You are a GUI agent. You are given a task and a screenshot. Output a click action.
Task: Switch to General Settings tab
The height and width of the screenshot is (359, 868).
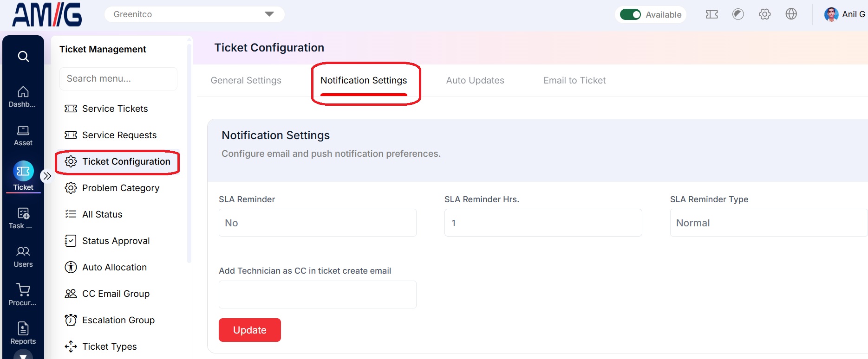click(246, 80)
